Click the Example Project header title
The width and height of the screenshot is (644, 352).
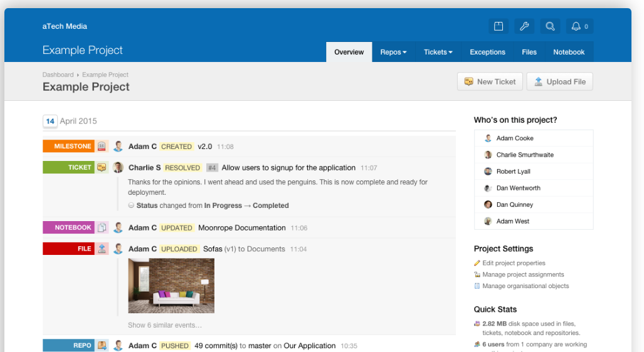pos(83,50)
